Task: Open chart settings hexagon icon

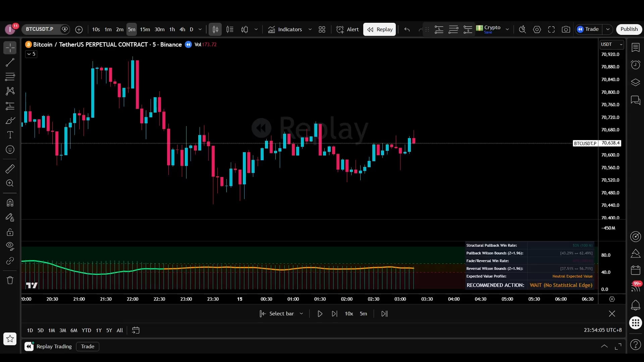Action: (x=537, y=29)
